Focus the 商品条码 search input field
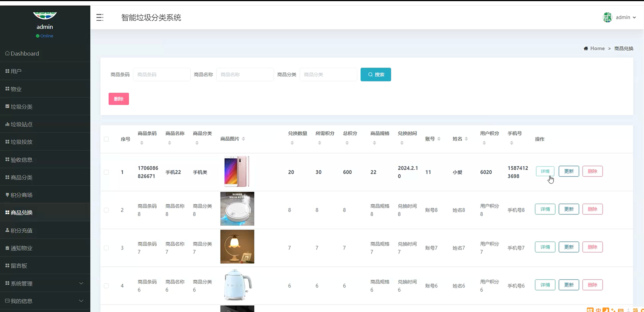Viewport: 644px width, 312px height. tap(162, 74)
